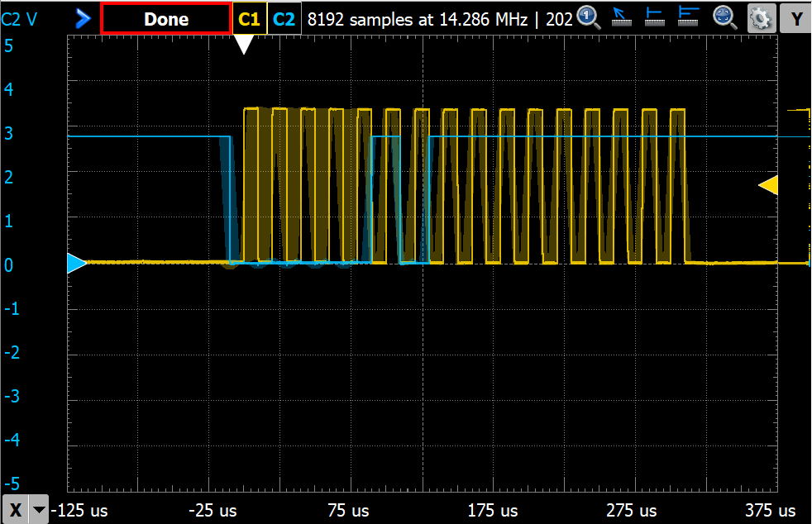Click the '75 us' time axis label
Image resolution: width=812 pixels, height=524 pixels.
tap(348, 511)
